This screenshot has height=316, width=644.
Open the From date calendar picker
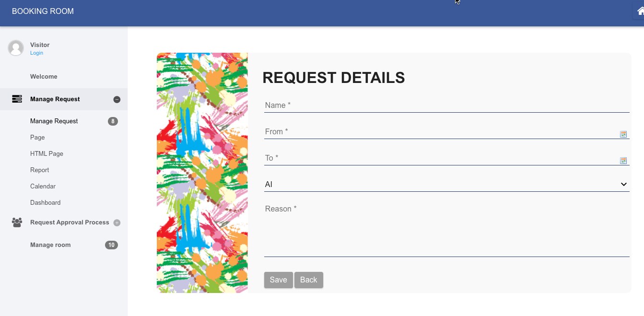(623, 134)
